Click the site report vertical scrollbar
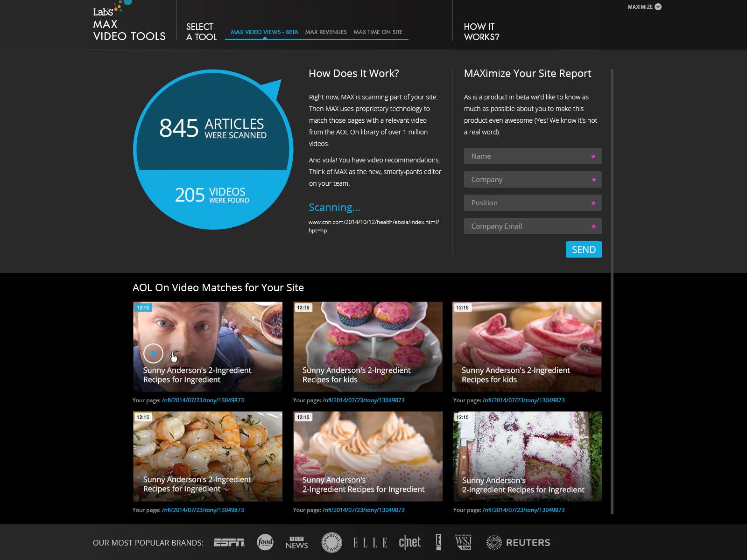 612,292
